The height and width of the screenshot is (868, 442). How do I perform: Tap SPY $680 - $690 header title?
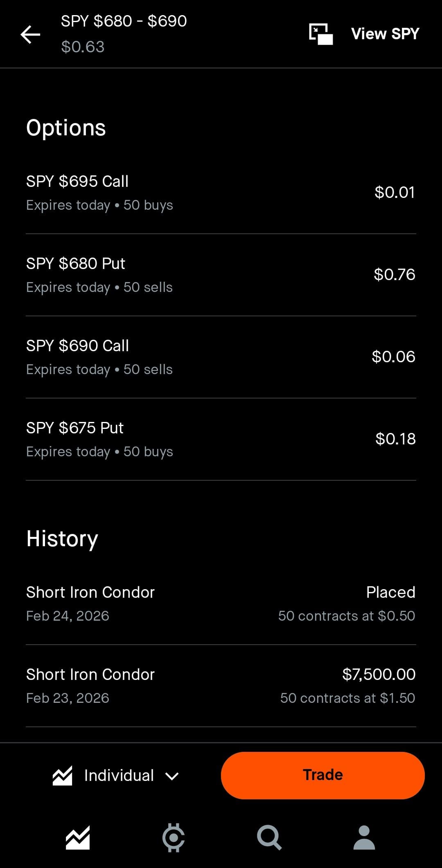(124, 21)
